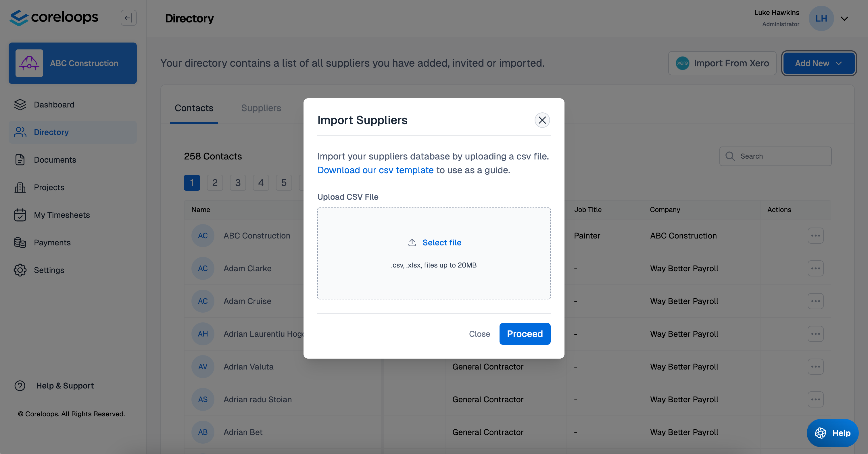Open the Add New dropdown

pos(819,63)
